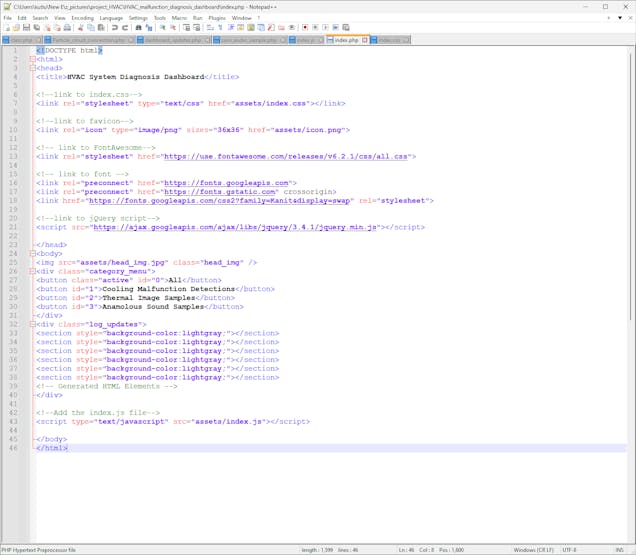Click the Print toolbar icon

(67, 28)
